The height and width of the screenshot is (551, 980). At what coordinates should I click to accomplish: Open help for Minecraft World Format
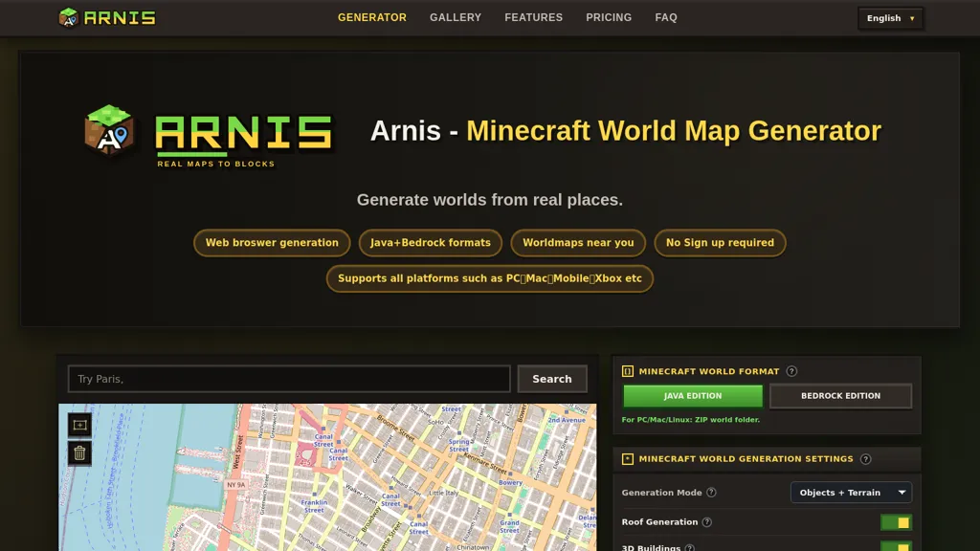pyautogui.click(x=791, y=371)
